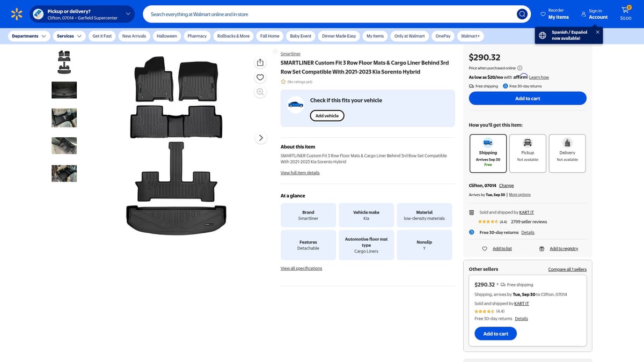This screenshot has height=362, width=644.
Task: Select the second product thumbnail
Action: tap(64, 90)
